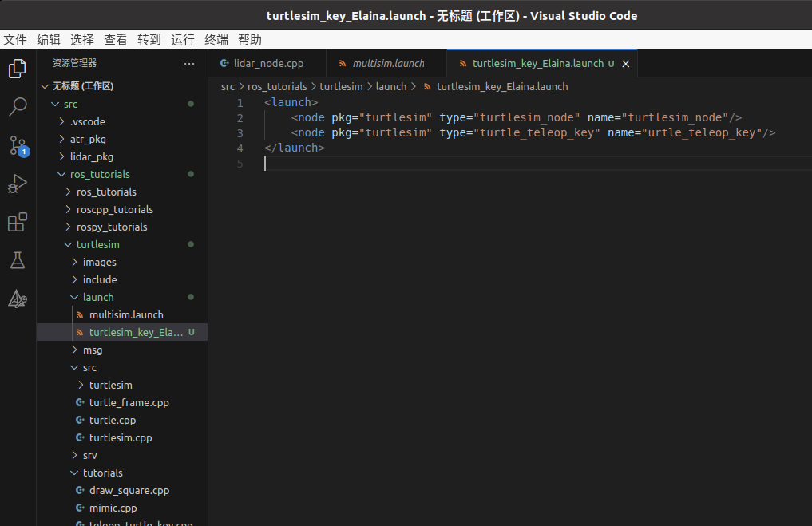Image resolution: width=812 pixels, height=526 pixels.
Task: Collapse the 无标题 (工作区) workspace root
Action: 45,86
